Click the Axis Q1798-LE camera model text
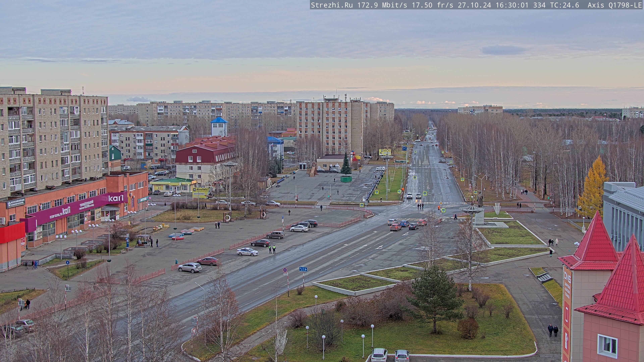Viewport: 644px width, 362px height. point(615,5)
